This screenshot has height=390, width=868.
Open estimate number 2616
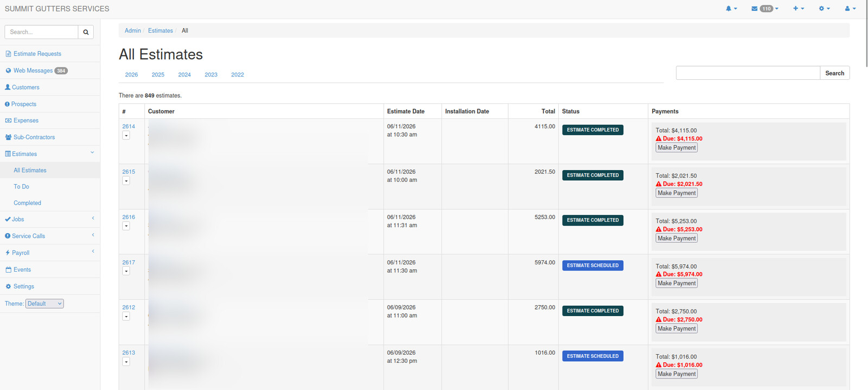(x=129, y=217)
